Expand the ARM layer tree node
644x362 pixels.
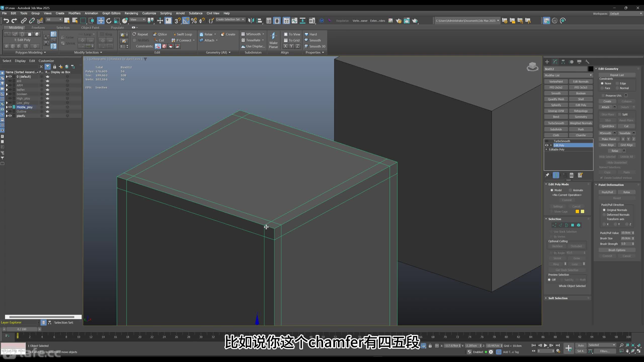click(7, 85)
